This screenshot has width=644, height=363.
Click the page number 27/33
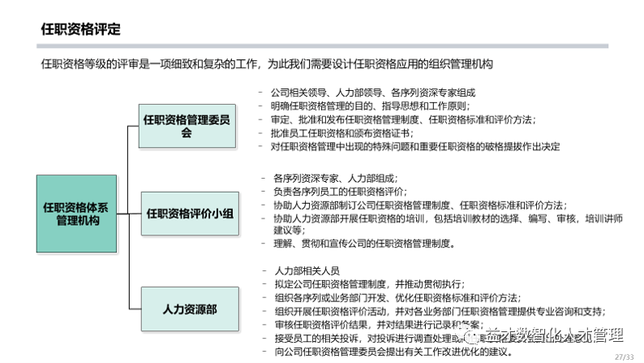click(625, 357)
